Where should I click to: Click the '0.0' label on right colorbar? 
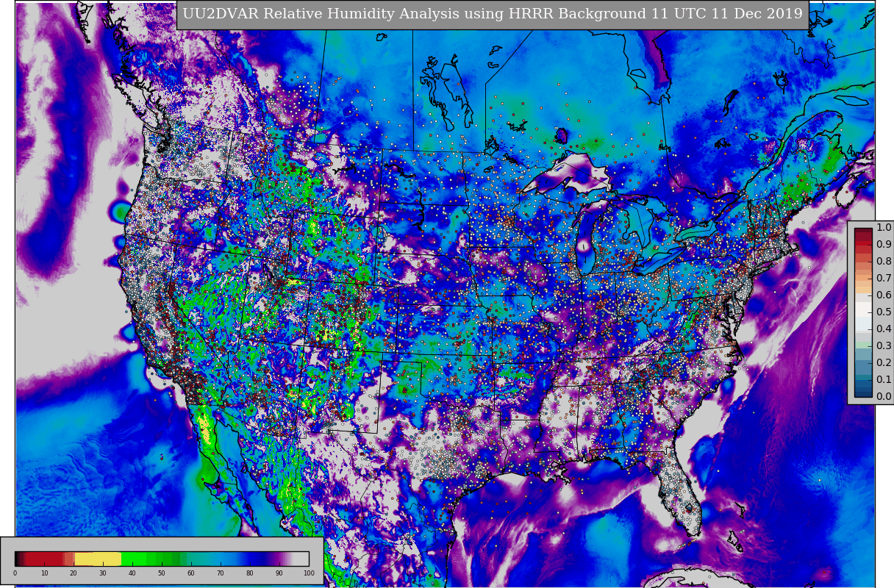click(x=884, y=397)
